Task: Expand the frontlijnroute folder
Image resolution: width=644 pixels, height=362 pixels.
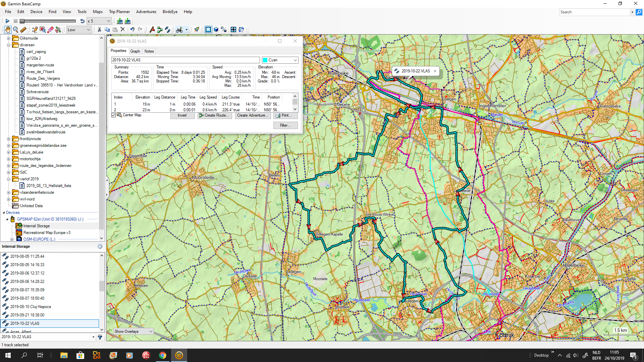Action: [x=9, y=139]
